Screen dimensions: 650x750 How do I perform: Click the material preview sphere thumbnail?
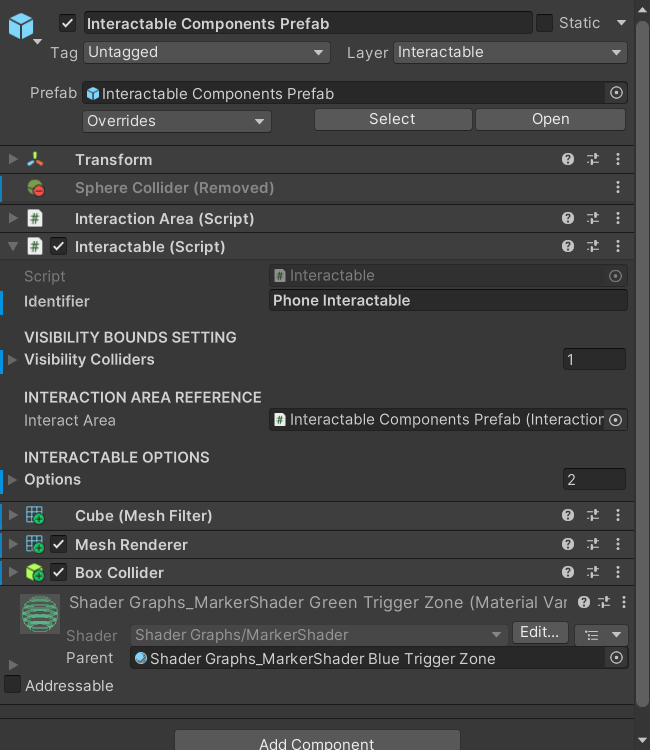(40, 614)
